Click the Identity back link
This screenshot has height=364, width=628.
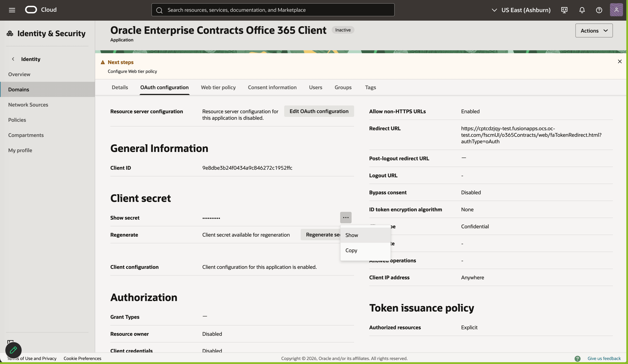[x=31, y=59]
